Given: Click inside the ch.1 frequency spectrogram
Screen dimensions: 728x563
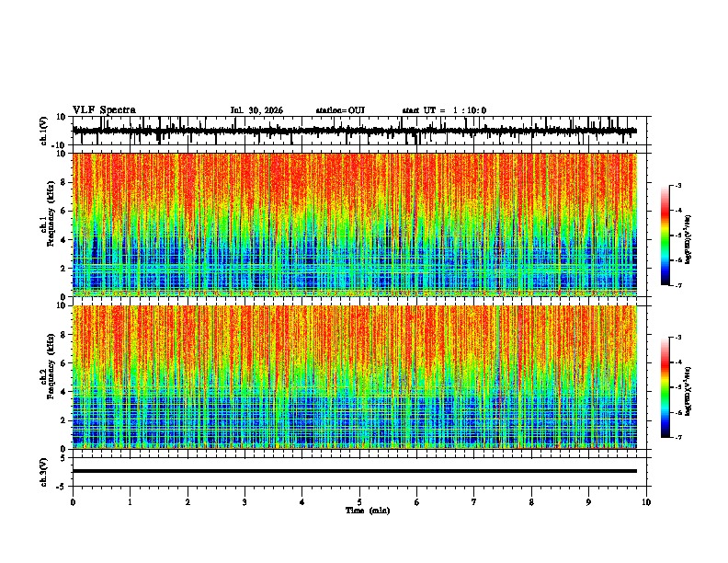Looking at the screenshot, I should point(355,224).
